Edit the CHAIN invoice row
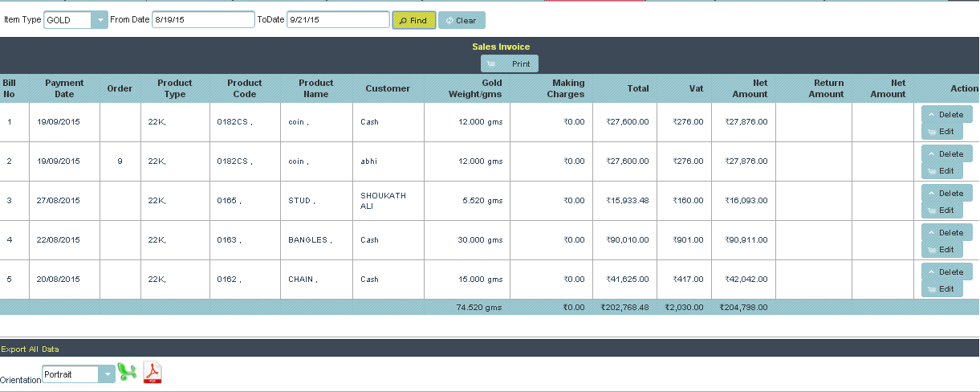The height and width of the screenshot is (392, 980). [x=941, y=288]
